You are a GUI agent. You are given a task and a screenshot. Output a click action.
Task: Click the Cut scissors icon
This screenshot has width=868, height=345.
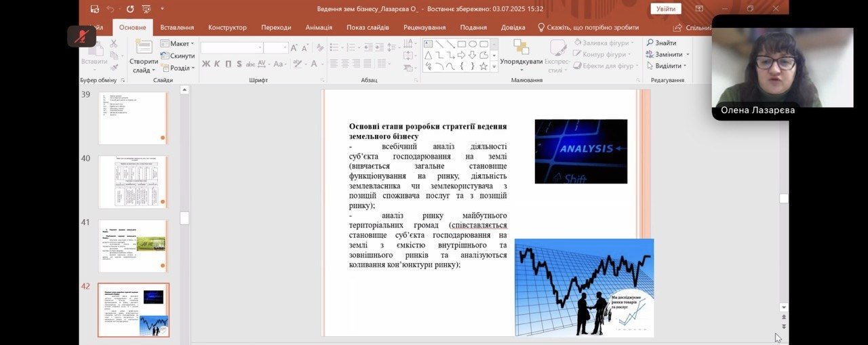click(114, 43)
